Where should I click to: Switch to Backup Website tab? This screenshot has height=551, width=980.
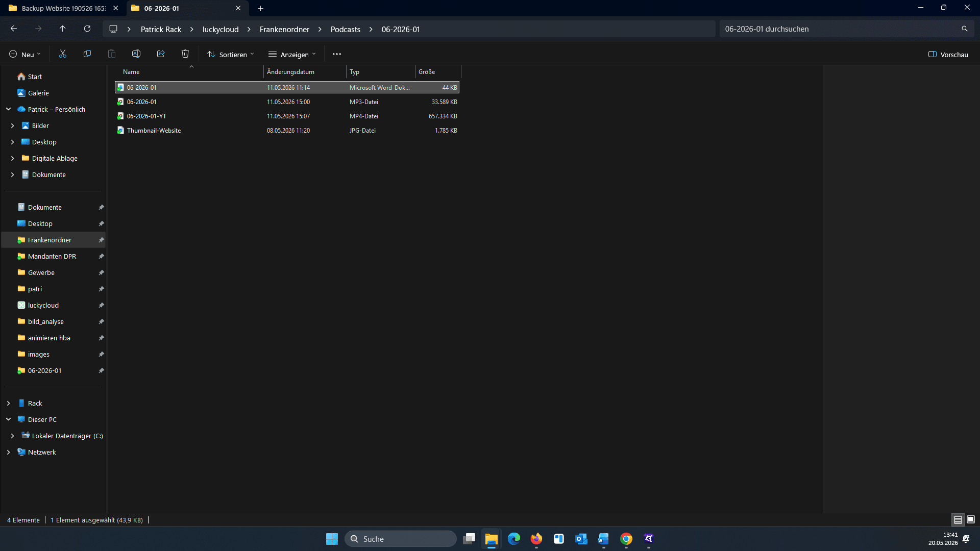(63, 8)
